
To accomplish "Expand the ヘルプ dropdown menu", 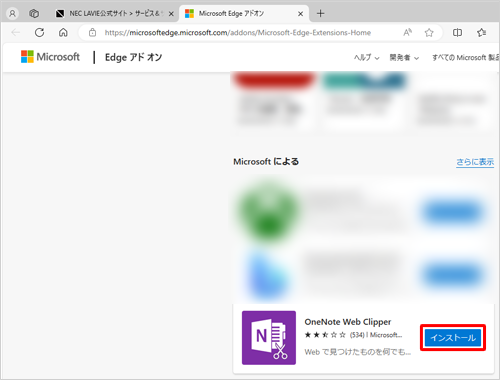I will coord(366,58).
